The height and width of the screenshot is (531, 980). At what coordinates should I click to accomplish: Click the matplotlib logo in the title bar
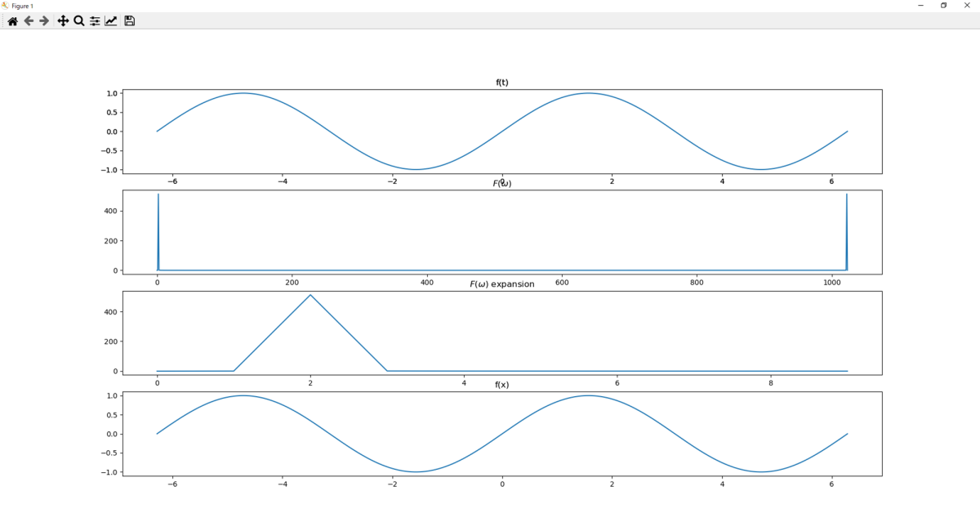[6, 5]
